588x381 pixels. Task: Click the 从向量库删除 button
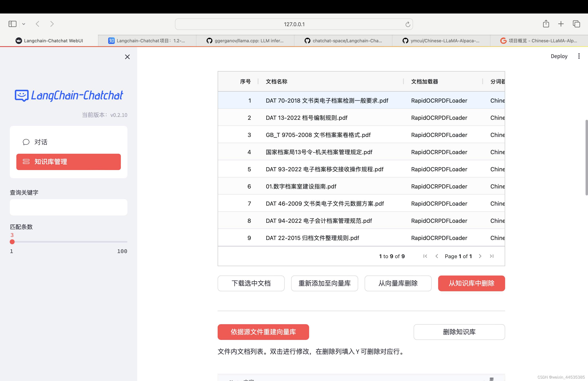[x=398, y=283]
